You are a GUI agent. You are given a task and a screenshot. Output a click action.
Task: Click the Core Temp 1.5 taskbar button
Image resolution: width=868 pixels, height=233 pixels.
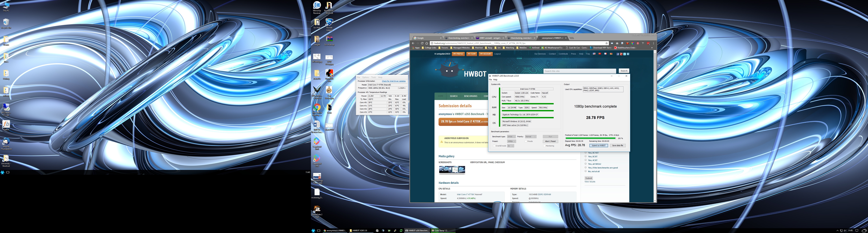tap(443, 231)
